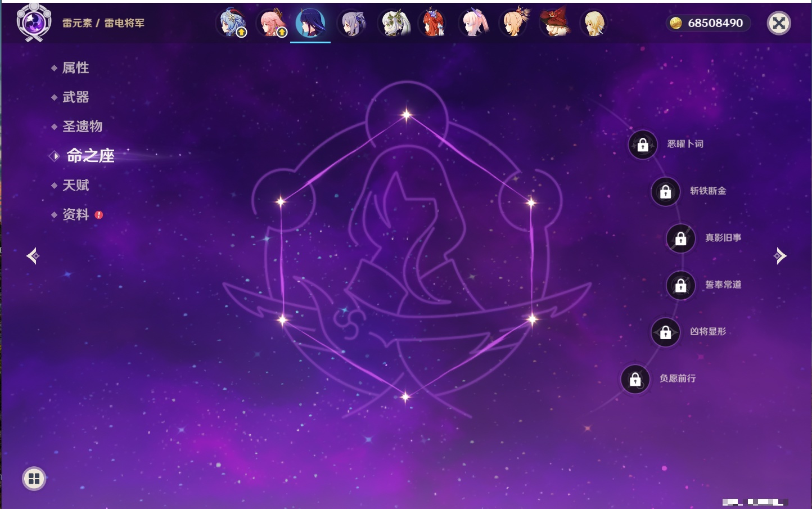Open the 属性 attributes tab
Screen dimensions: 812x509
[75, 68]
